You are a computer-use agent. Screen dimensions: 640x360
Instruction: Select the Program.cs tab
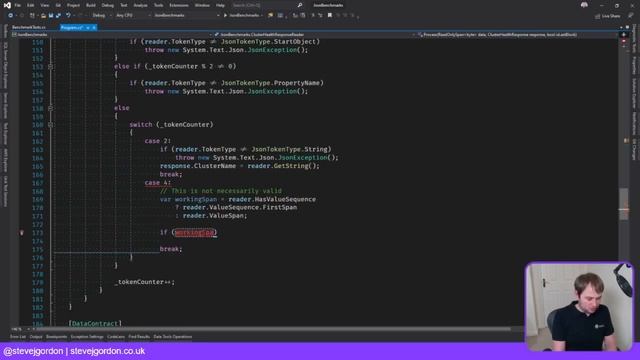[72, 27]
